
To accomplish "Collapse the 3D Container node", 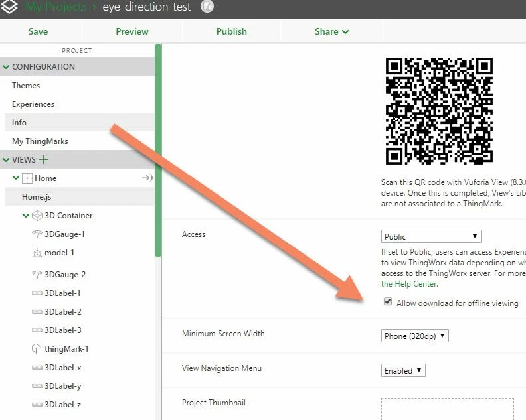I will coord(26,215).
